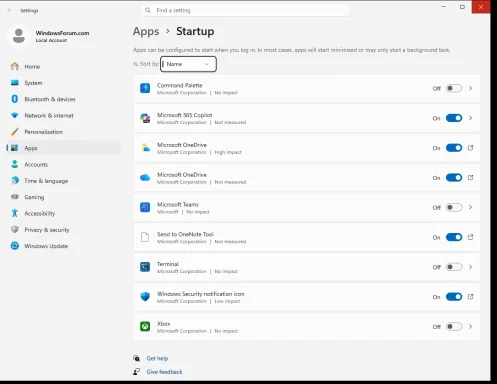Viewport: 497px width, 384px height.
Task: Open Accessibility settings
Action: point(63,213)
